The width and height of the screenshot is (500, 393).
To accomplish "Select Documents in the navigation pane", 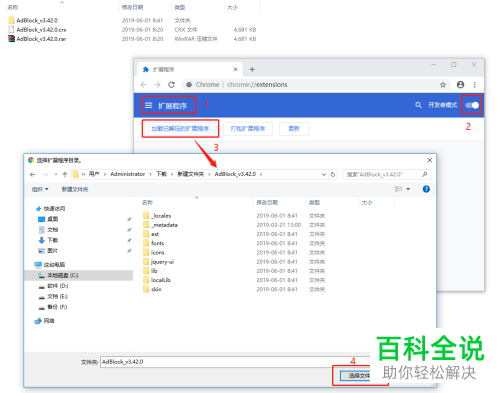I will click(48, 230).
